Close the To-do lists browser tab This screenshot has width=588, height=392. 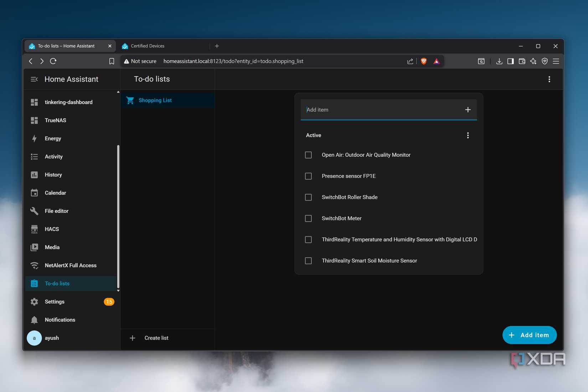(x=110, y=46)
